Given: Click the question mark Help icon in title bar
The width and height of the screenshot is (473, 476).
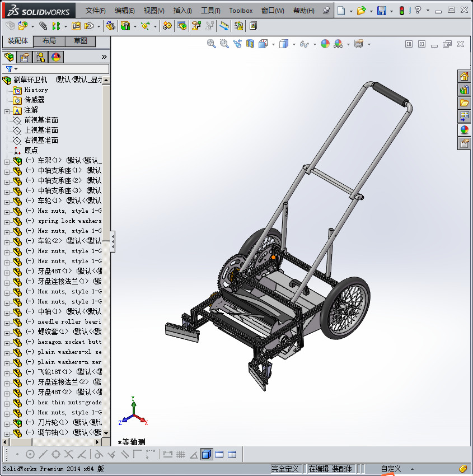Looking at the screenshot, I should coord(418,10).
